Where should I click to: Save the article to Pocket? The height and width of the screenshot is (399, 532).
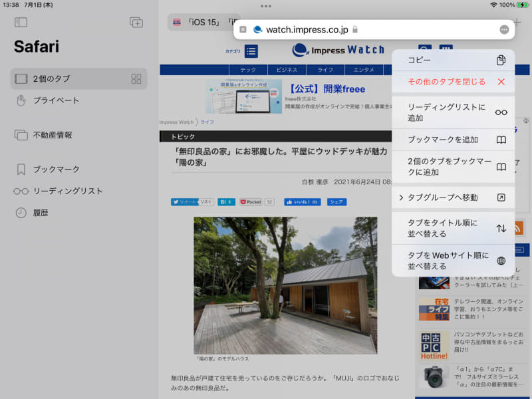251,201
